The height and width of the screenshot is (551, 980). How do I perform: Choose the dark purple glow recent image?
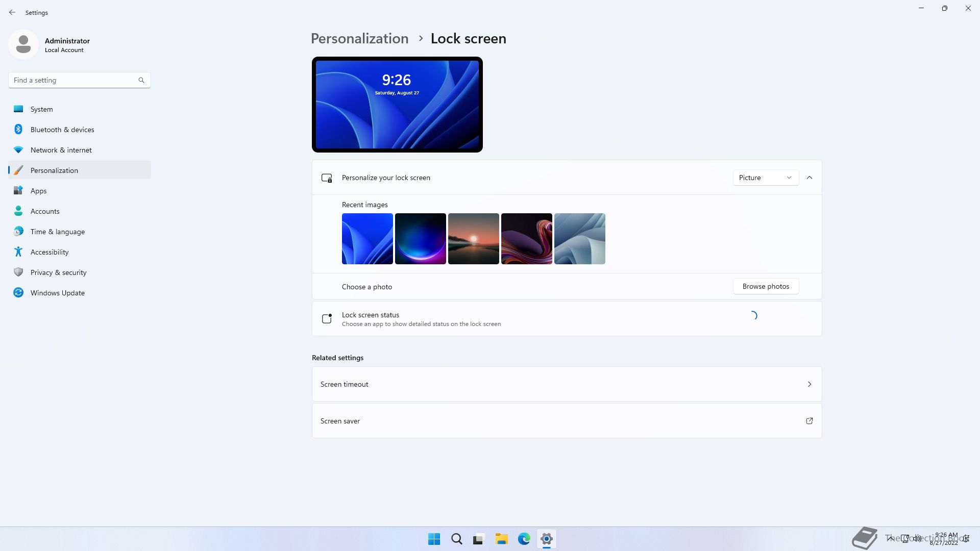[x=420, y=239]
